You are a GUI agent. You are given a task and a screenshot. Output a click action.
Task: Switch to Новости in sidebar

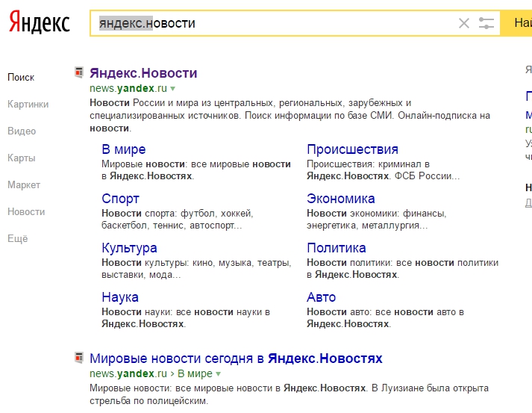(26, 211)
